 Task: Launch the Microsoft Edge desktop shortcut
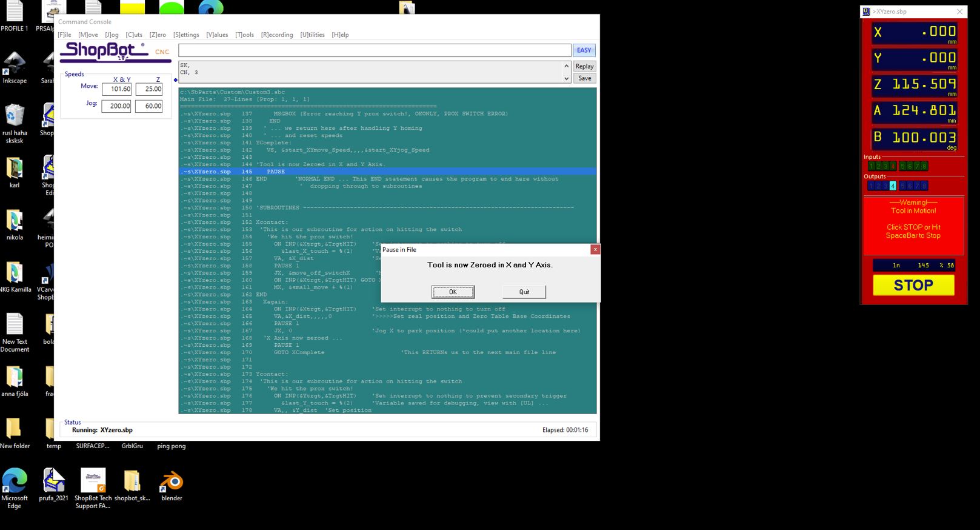pos(15,488)
